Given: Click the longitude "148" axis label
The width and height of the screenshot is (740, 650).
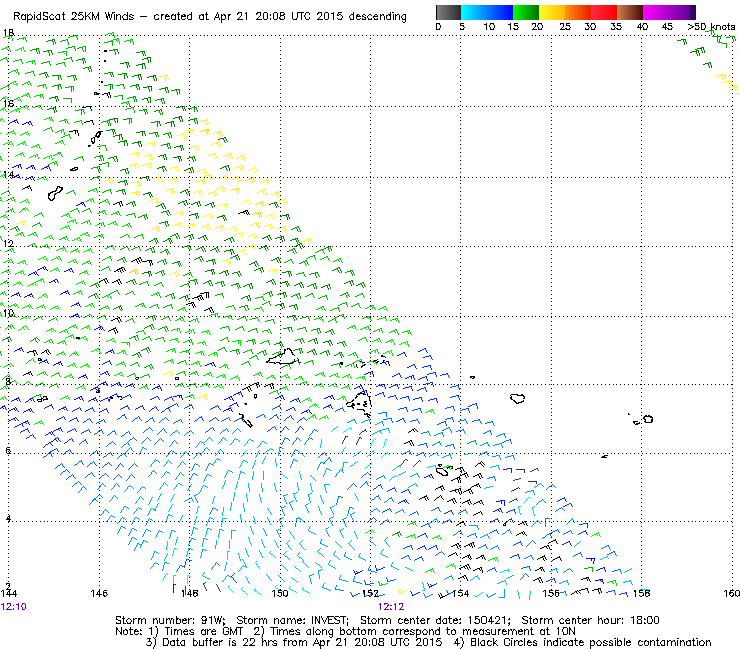Looking at the screenshot, I should [x=190, y=593].
